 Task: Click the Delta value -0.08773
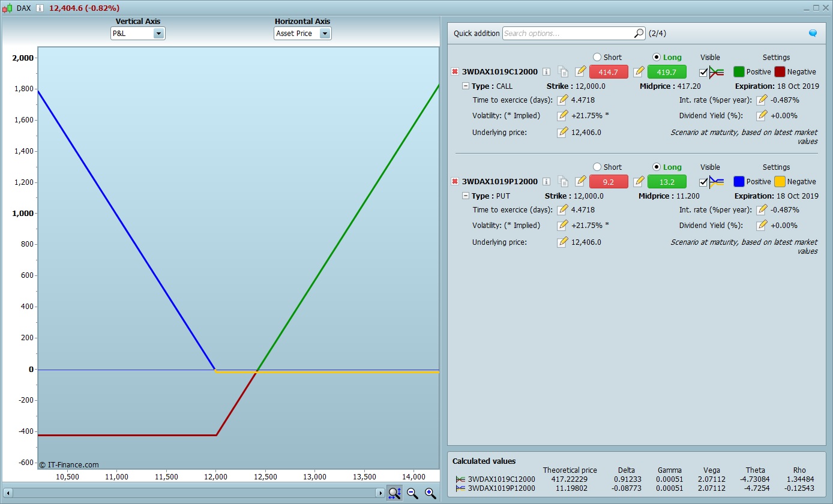pos(625,488)
